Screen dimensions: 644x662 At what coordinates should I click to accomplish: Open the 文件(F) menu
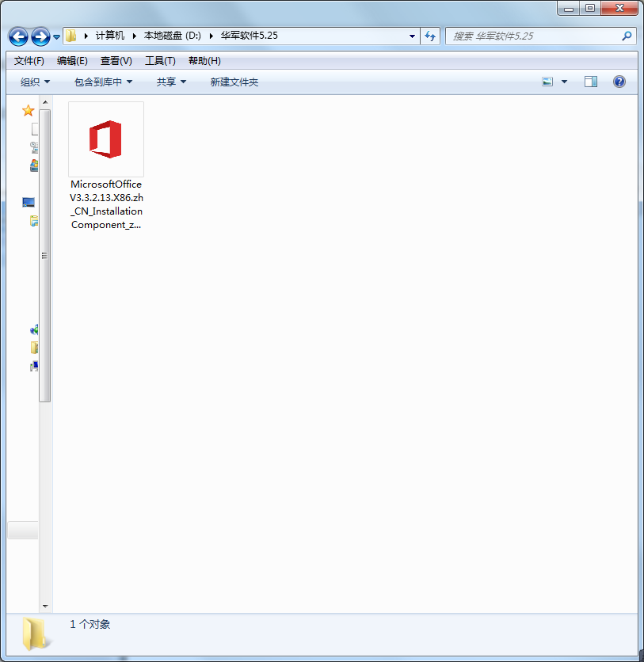coord(27,60)
